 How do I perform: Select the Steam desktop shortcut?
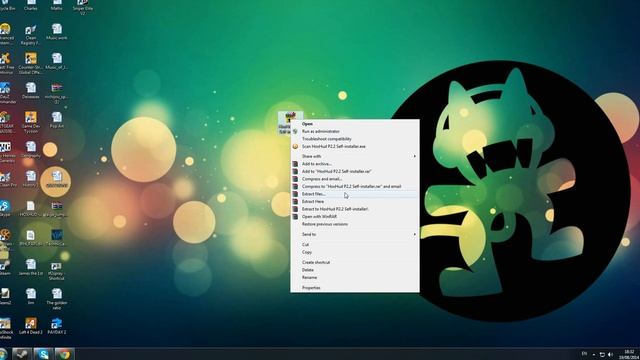5,267
